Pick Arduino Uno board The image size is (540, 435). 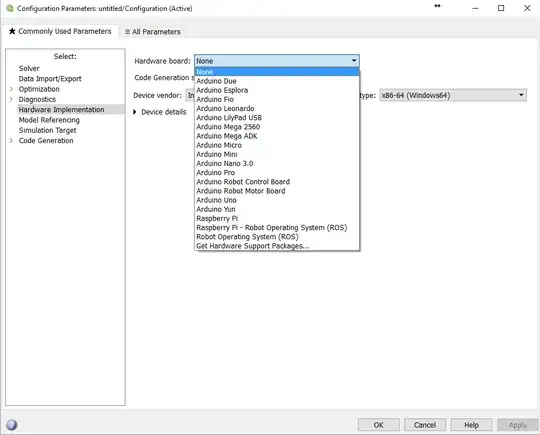(x=277, y=200)
